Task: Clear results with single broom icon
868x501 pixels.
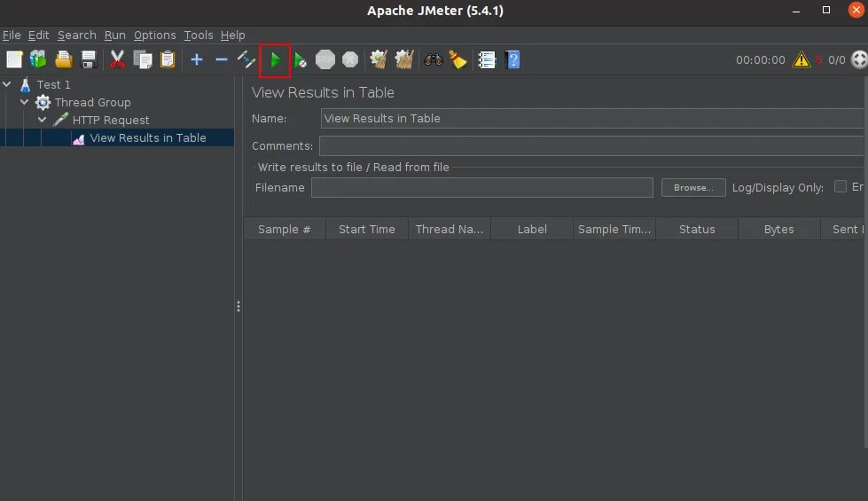Action: (379, 59)
